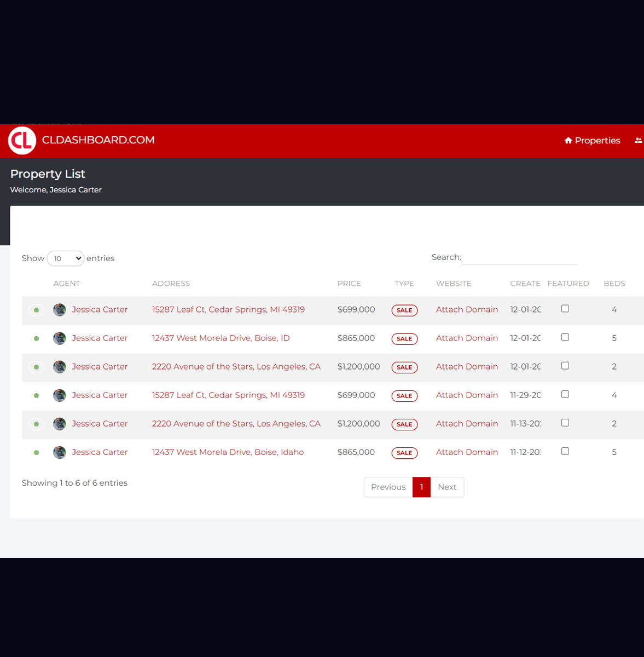The width and height of the screenshot is (644, 657).
Task: Sort table by Address column header
Action: coord(171,284)
